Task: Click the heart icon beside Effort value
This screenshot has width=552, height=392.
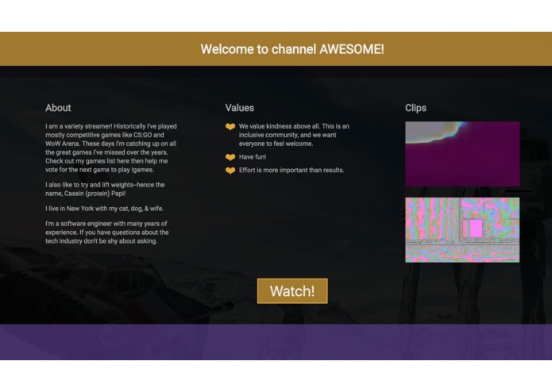Action: (230, 171)
